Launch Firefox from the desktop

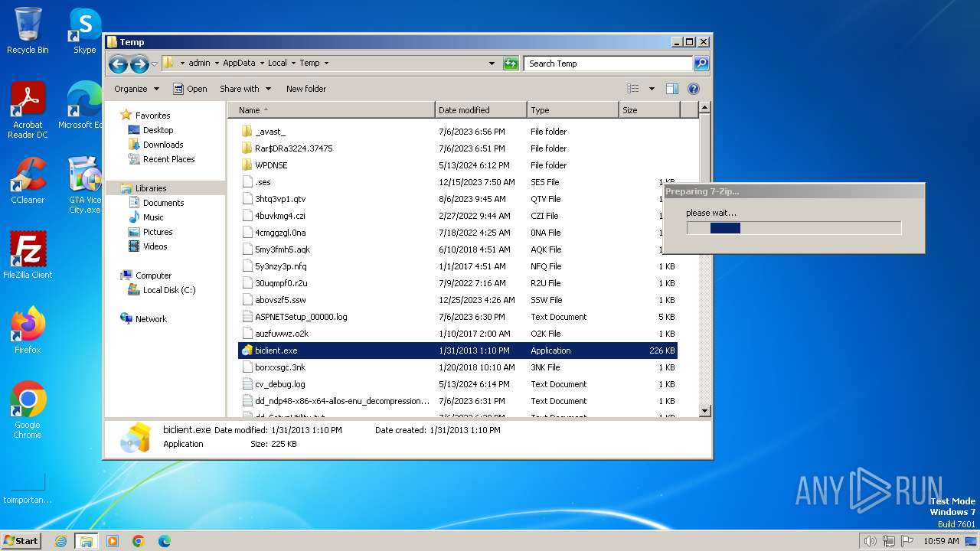pyautogui.click(x=28, y=331)
